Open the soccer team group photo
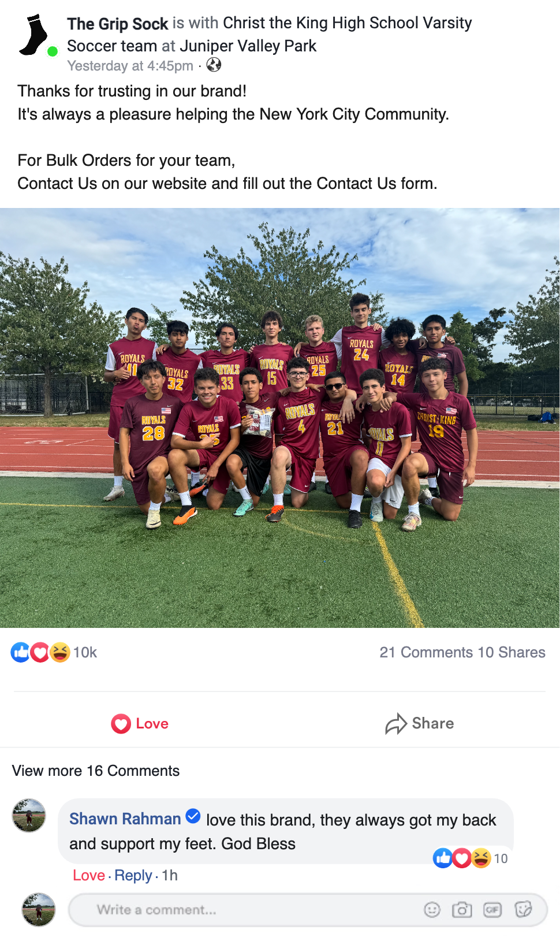Screen dimensions: 560x937 tap(280, 418)
